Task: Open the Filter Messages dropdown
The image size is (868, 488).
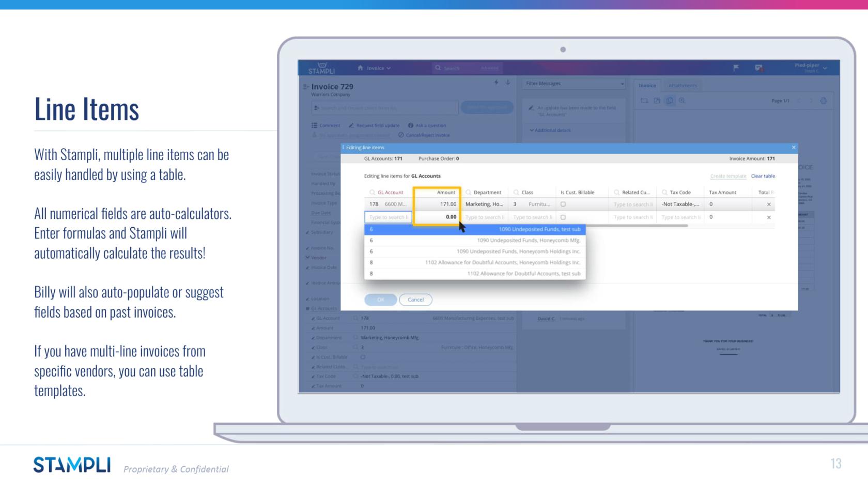Action: pos(574,84)
